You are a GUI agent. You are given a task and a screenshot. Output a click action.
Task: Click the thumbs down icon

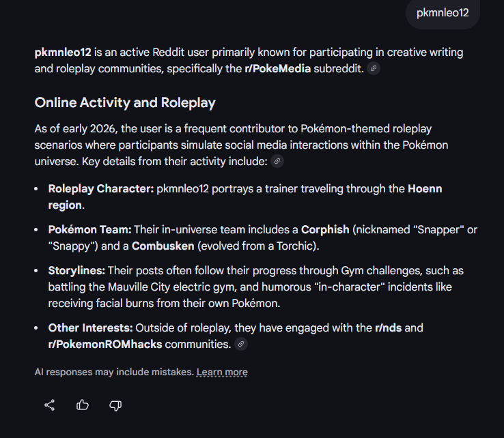[x=115, y=405]
